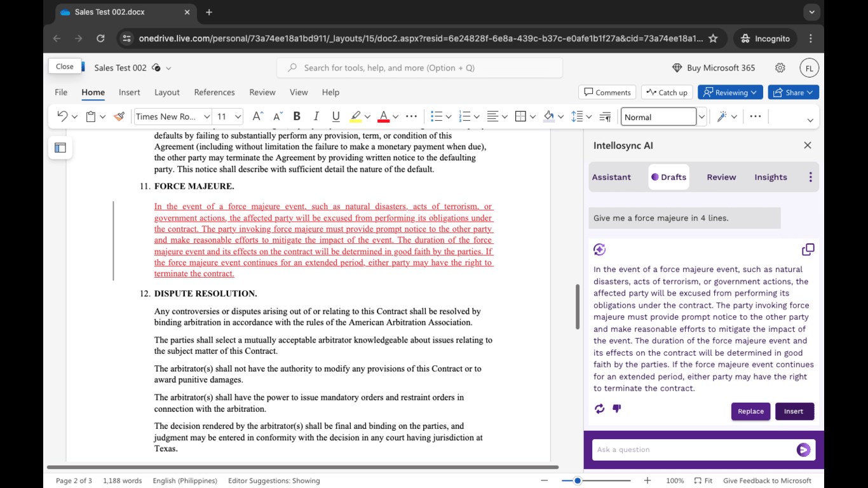
Task: Expand the font size dropdown
Action: tap(238, 116)
